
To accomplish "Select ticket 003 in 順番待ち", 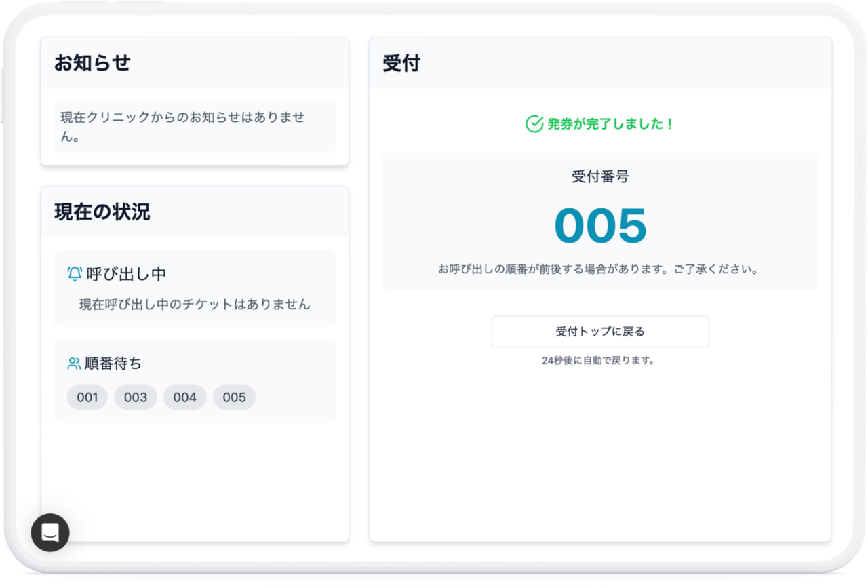I will click(136, 397).
